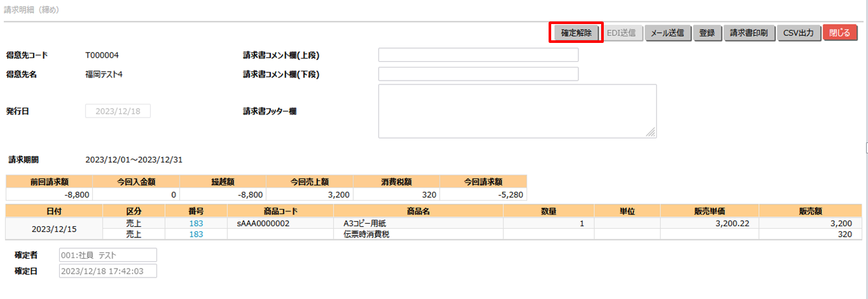Screen dimensions: 868x299
Task: Click the 確定解除 button
Action: coord(577,33)
